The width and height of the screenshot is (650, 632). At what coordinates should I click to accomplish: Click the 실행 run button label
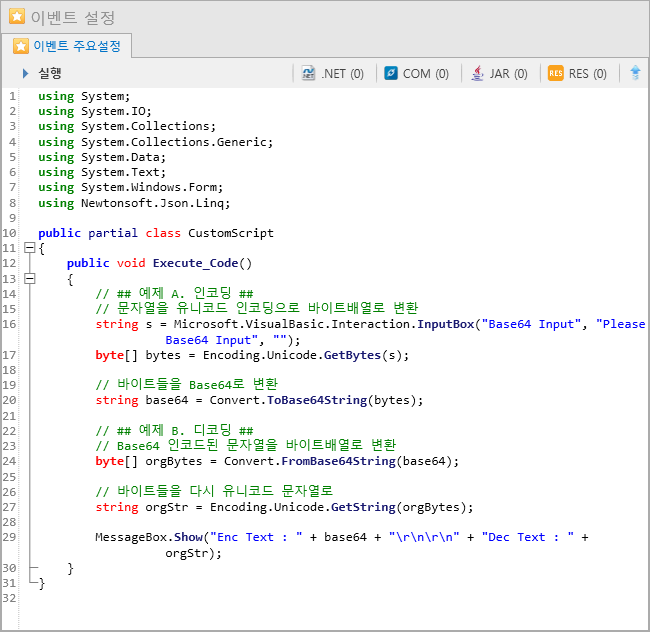pyautogui.click(x=50, y=73)
